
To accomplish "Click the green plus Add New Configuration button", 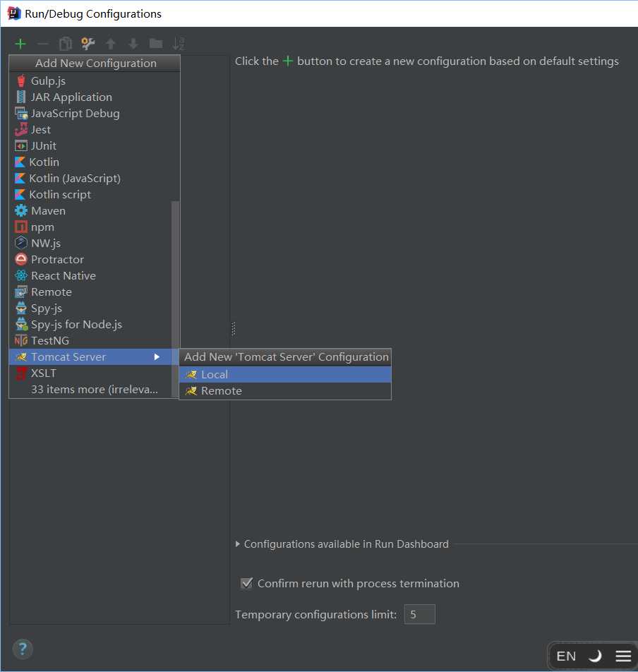I will [20, 43].
